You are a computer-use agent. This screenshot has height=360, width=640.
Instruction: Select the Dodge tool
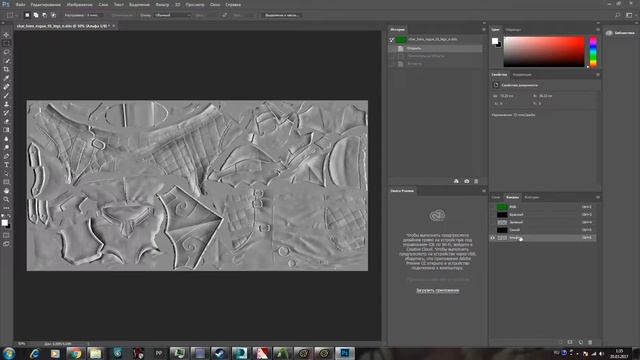pos(6,147)
